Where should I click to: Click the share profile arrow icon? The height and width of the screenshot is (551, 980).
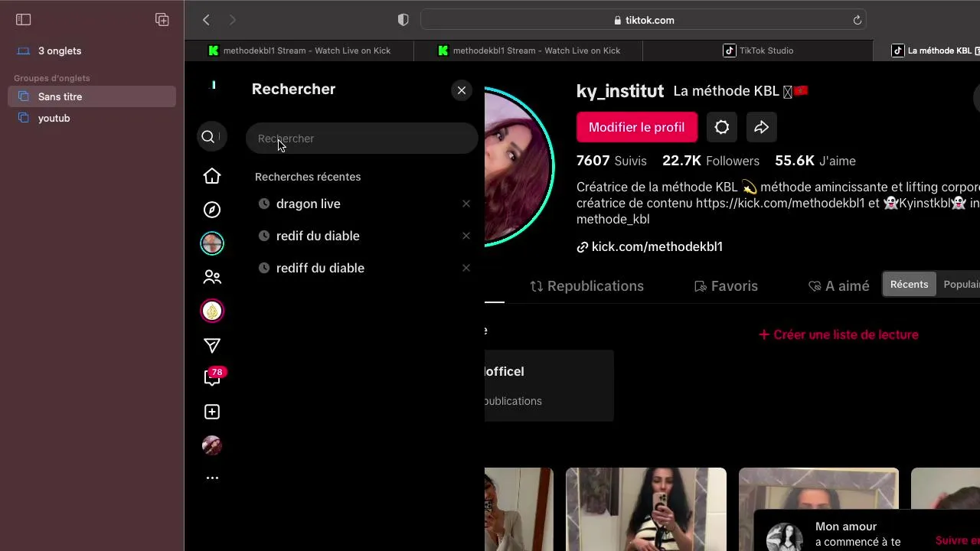point(762,127)
